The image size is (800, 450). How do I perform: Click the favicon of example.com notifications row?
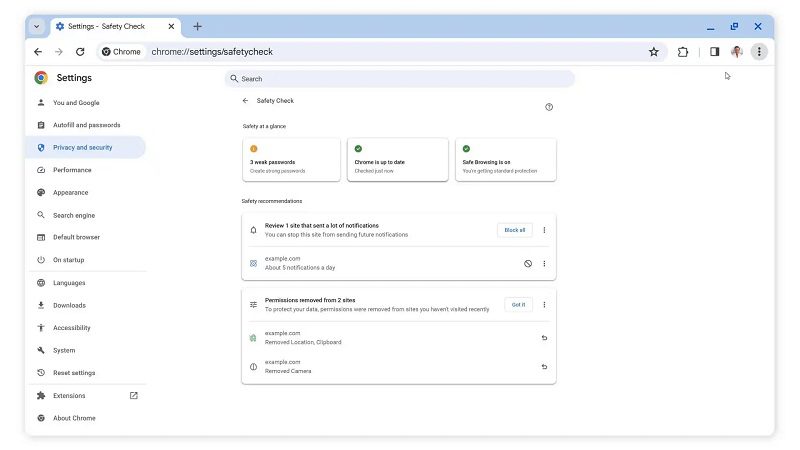(253, 263)
